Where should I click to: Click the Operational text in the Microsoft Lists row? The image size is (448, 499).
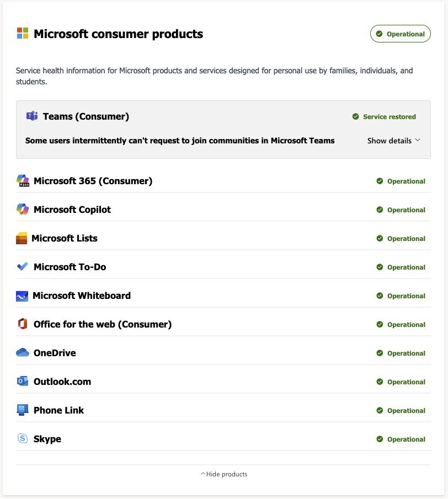406,239
